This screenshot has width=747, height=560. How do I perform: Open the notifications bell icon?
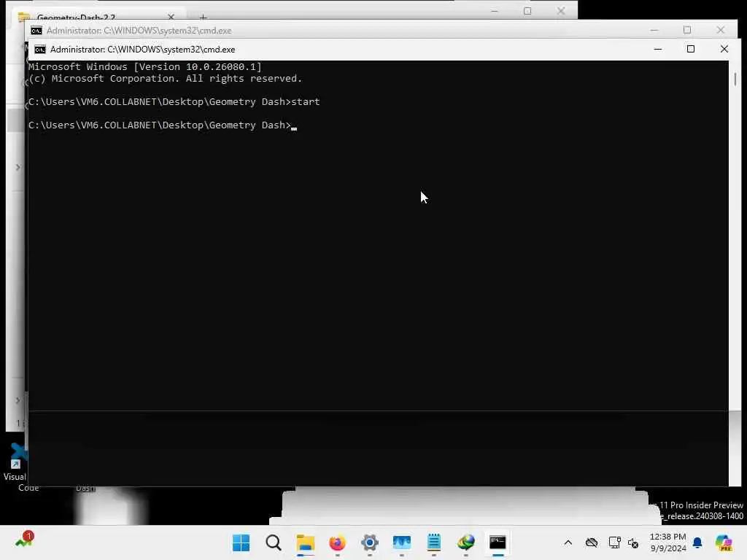coord(697,542)
